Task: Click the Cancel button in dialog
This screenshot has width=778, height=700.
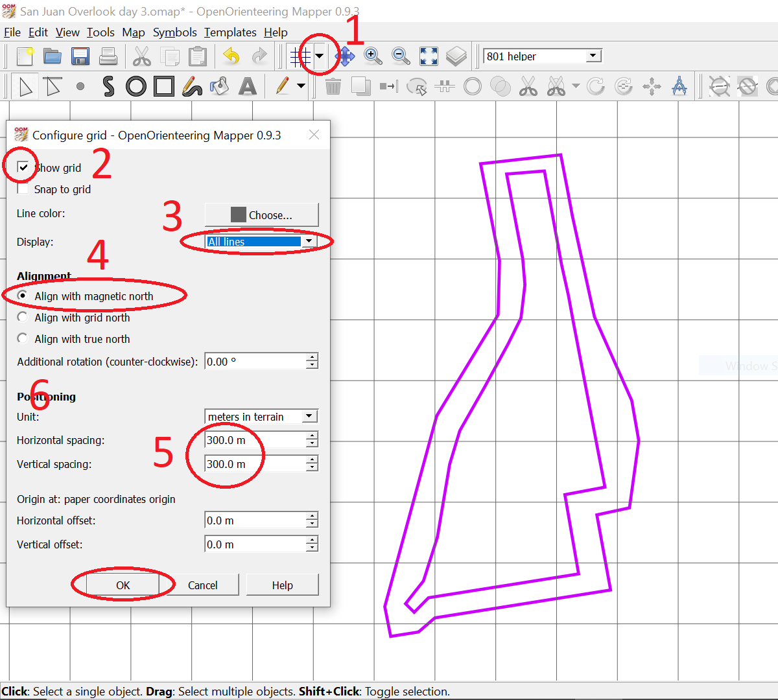Action: (x=202, y=585)
